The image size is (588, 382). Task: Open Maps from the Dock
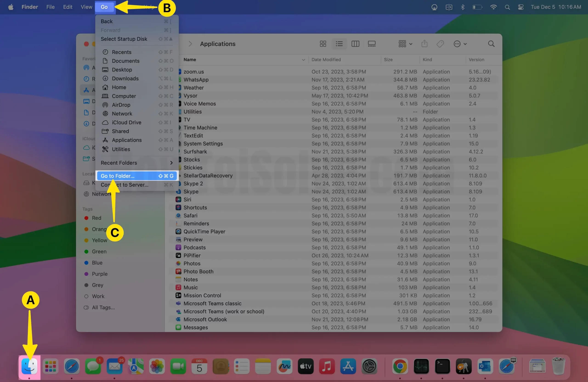[x=136, y=366]
